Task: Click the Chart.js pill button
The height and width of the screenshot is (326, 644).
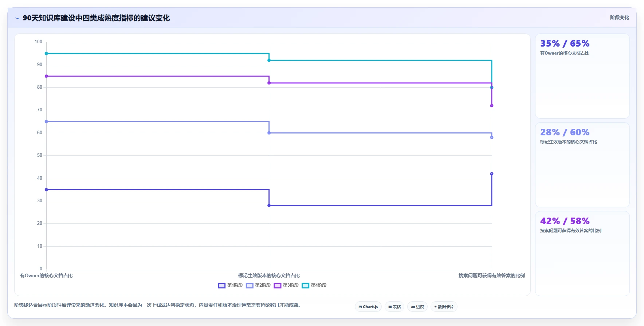Action: (368, 307)
